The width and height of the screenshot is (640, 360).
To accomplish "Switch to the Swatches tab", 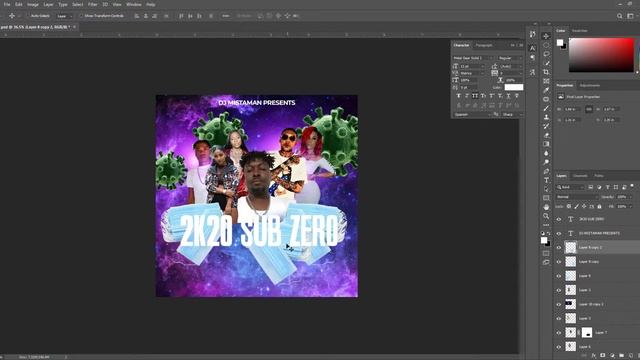I will (580, 31).
